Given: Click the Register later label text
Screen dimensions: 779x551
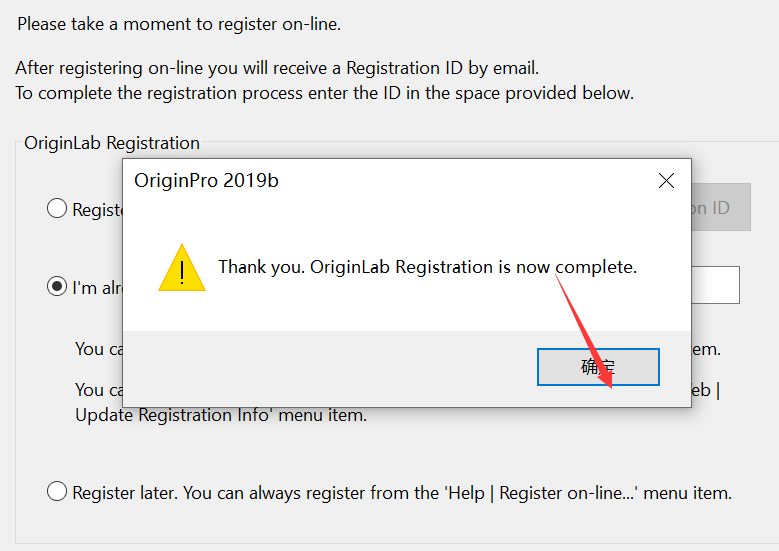Looking at the screenshot, I should pyautogui.click(x=402, y=492).
